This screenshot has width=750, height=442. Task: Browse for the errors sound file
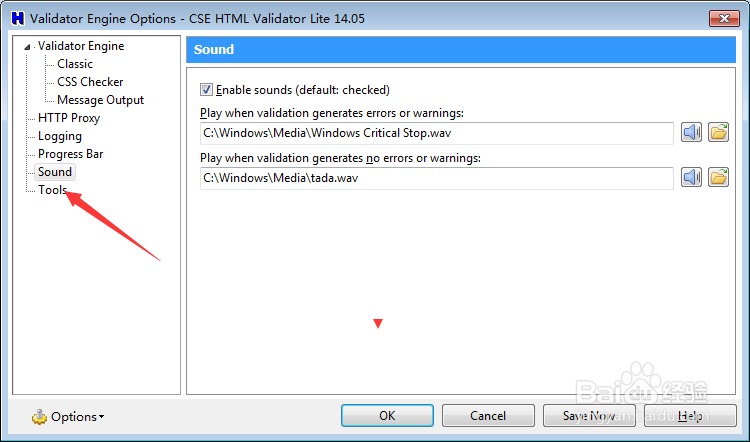click(x=718, y=133)
